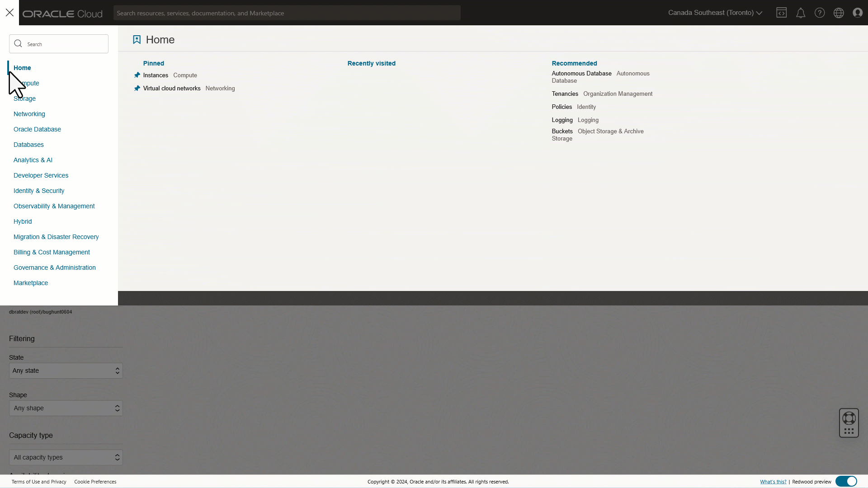This screenshot has width=868, height=488.
Task: Select Networking in the sidebar menu
Action: tap(29, 114)
